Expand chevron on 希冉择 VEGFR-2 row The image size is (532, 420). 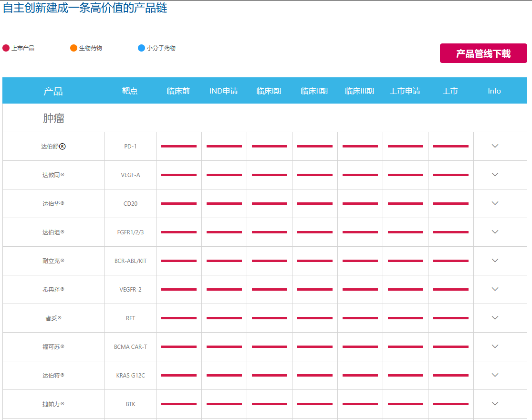(x=495, y=289)
